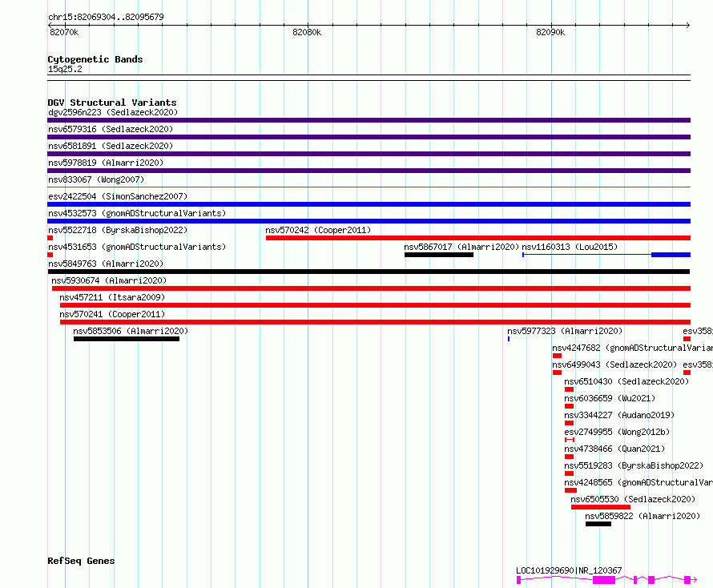Click the black nsv5853506 (Almarri2020) bar

(127, 339)
